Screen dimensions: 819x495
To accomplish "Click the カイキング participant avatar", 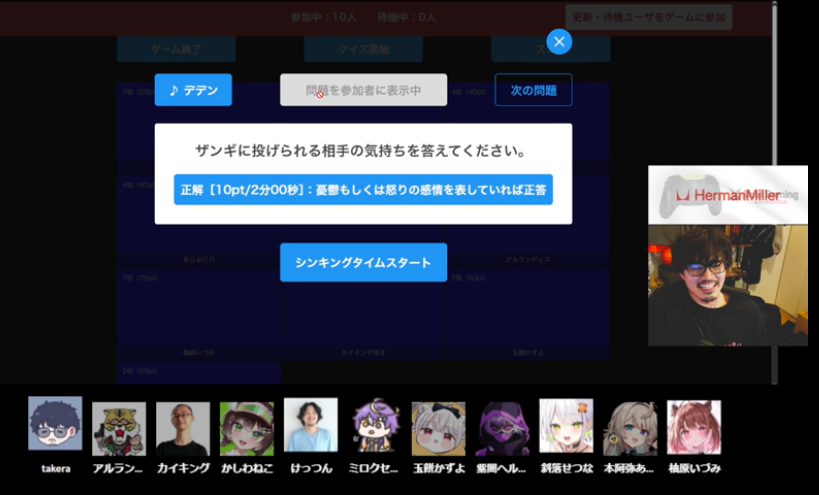I will coord(183,429).
